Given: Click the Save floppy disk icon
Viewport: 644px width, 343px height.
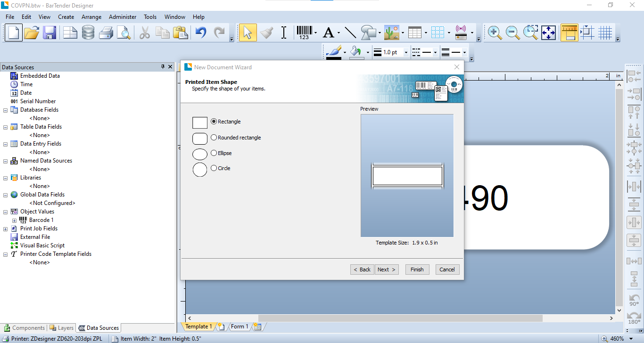Looking at the screenshot, I should tap(50, 33).
